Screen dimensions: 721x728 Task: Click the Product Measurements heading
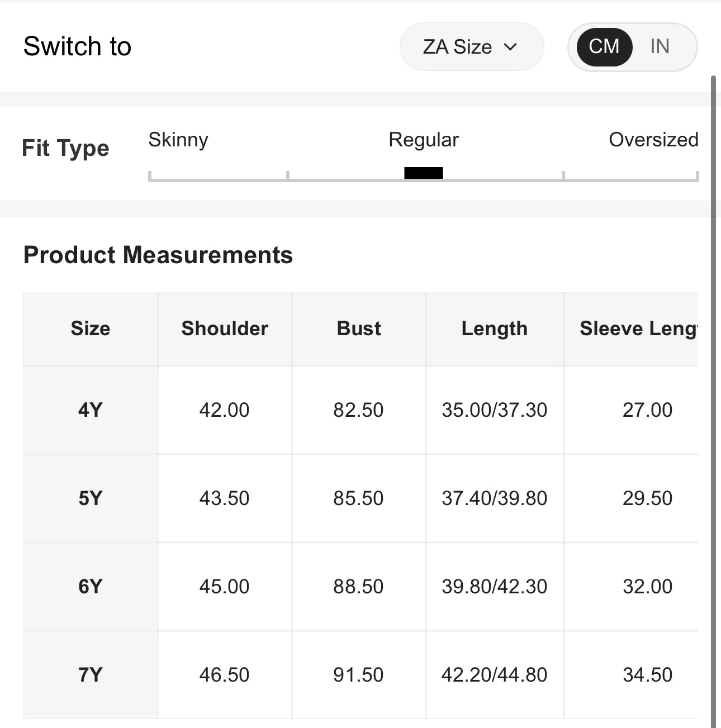click(158, 255)
